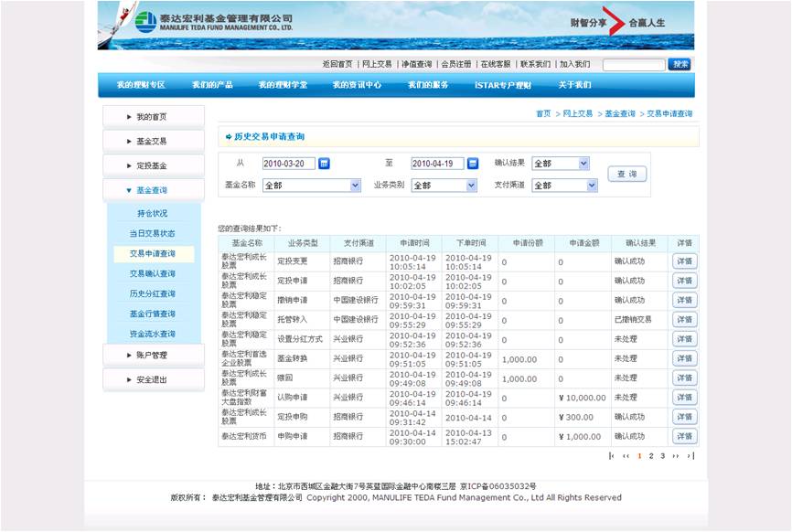The height and width of the screenshot is (532, 792).
Task: Go to the next results page arrow
Action: click(x=675, y=456)
